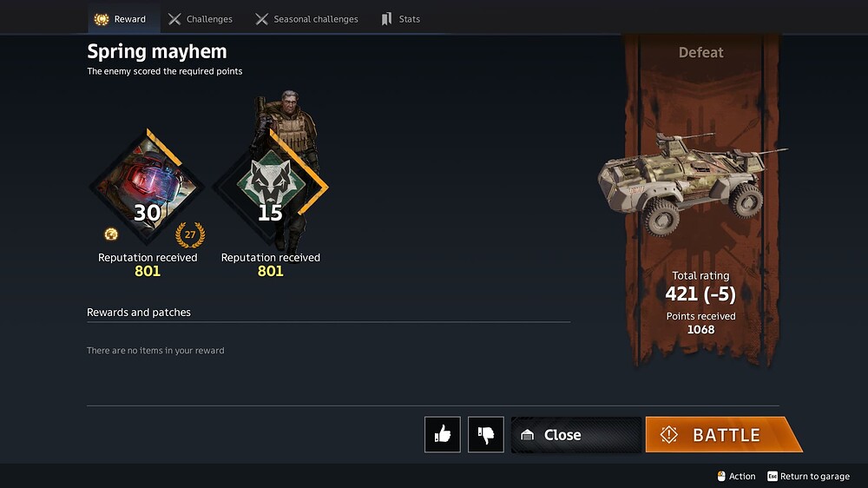Click the small gold coin icon
The image size is (868, 488).
111,234
